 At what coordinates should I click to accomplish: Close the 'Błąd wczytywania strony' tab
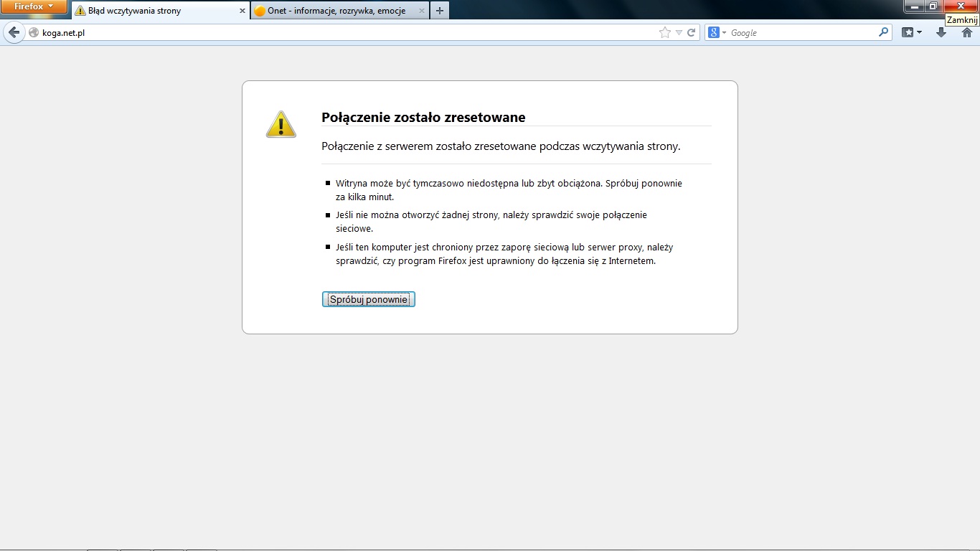[242, 11]
